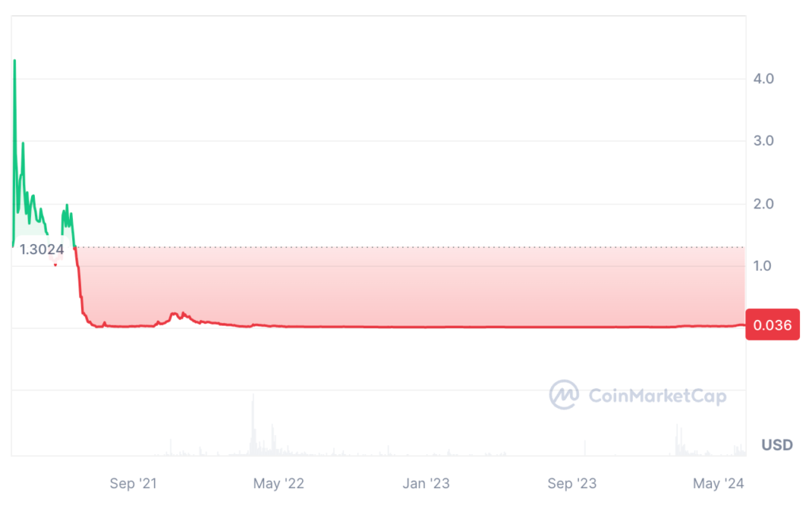Click the May '24 date label
Screen dimensions: 812x511
pyautogui.click(x=718, y=483)
